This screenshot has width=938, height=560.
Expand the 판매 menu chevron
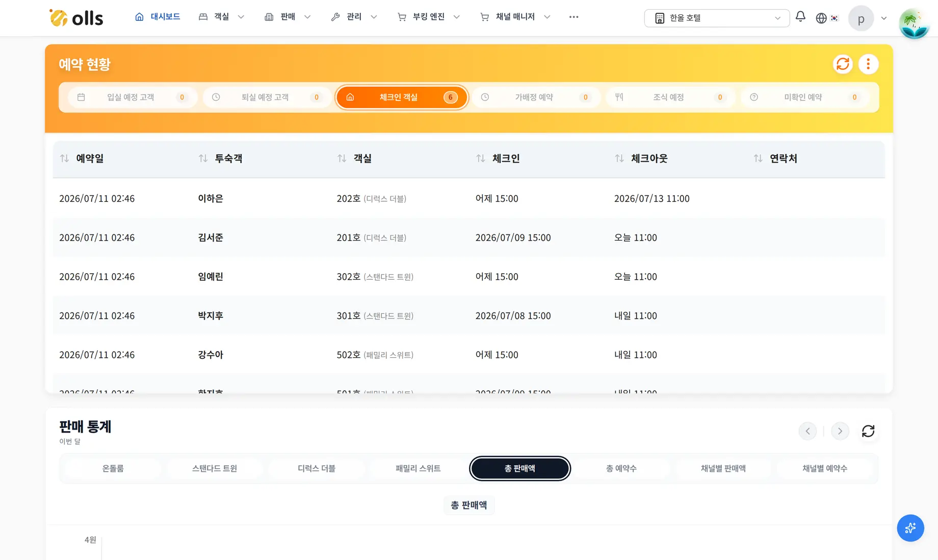point(307,17)
